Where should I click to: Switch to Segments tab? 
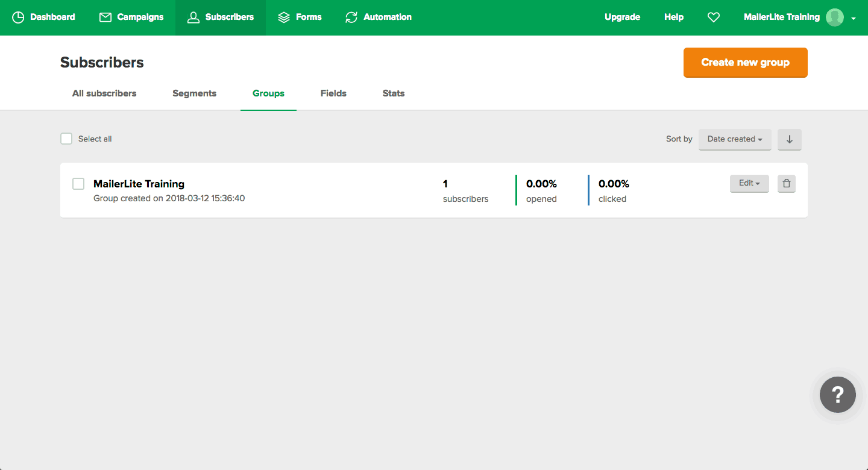(x=194, y=93)
